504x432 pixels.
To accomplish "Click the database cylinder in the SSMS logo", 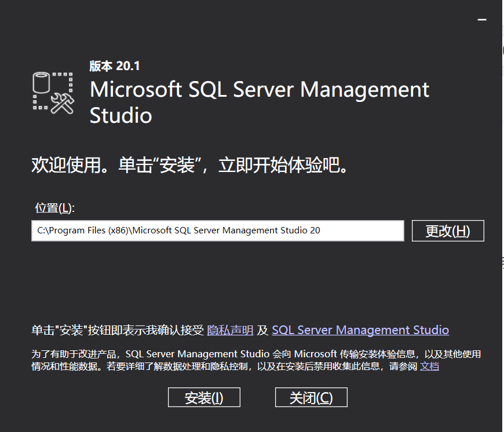I will click(x=41, y=83).
